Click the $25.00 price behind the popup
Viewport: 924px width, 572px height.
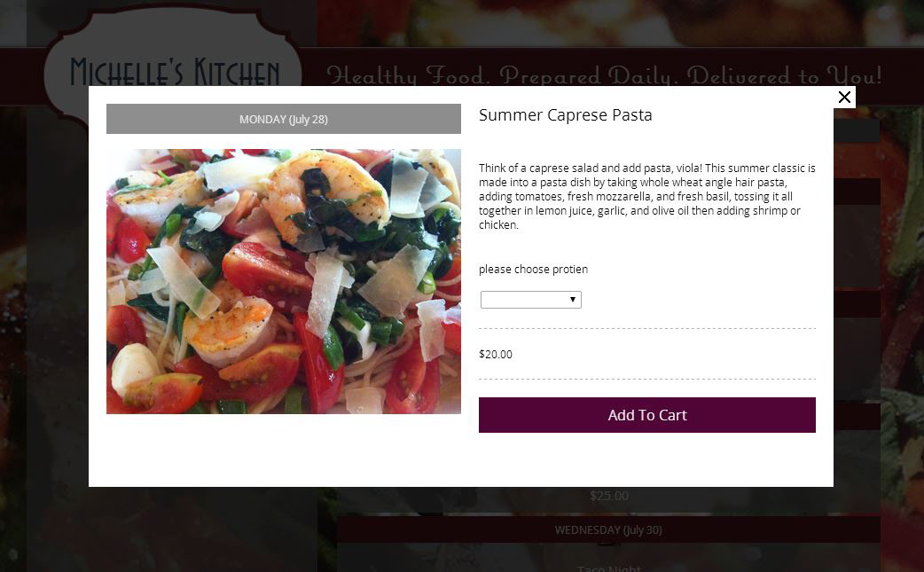[608, 496]
